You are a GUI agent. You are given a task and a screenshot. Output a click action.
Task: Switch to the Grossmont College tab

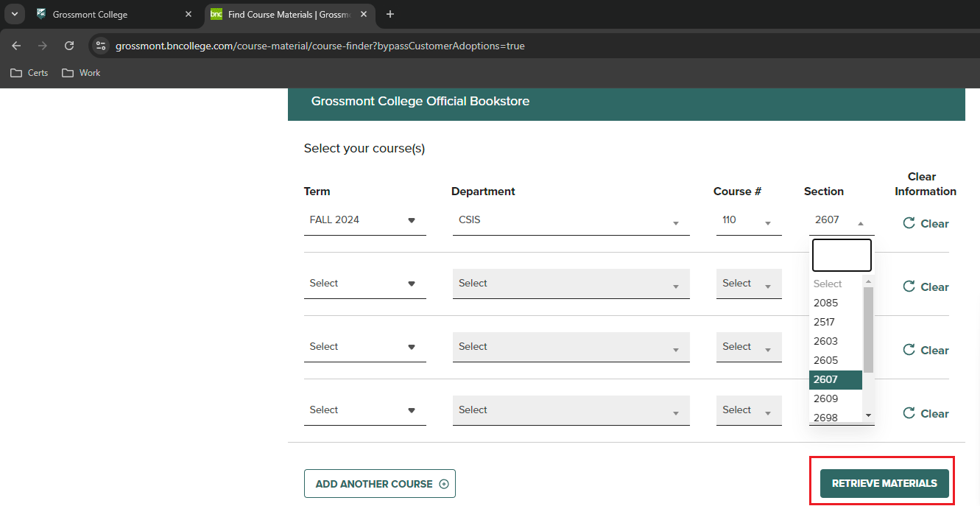click(x=110, y=14)
